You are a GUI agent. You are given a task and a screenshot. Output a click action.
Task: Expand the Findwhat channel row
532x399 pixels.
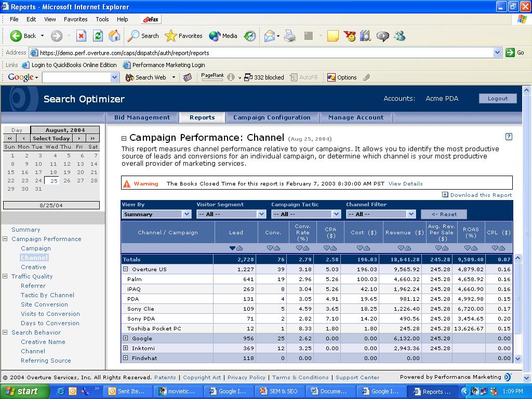(x=126, y=357)
